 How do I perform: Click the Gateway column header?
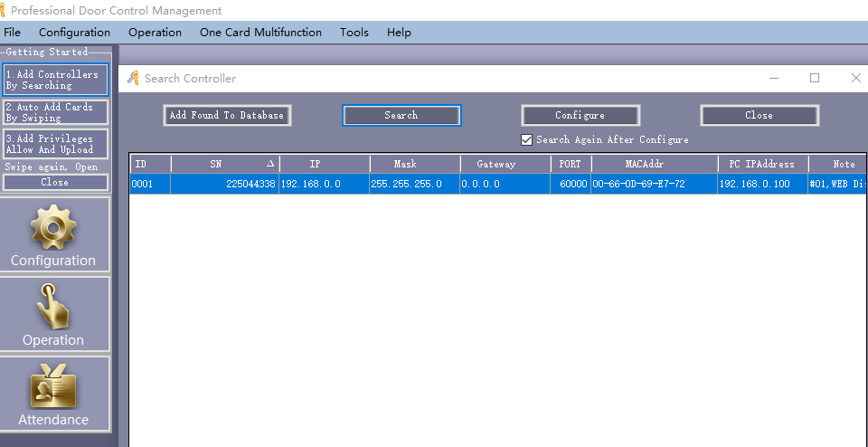point(505,164)
